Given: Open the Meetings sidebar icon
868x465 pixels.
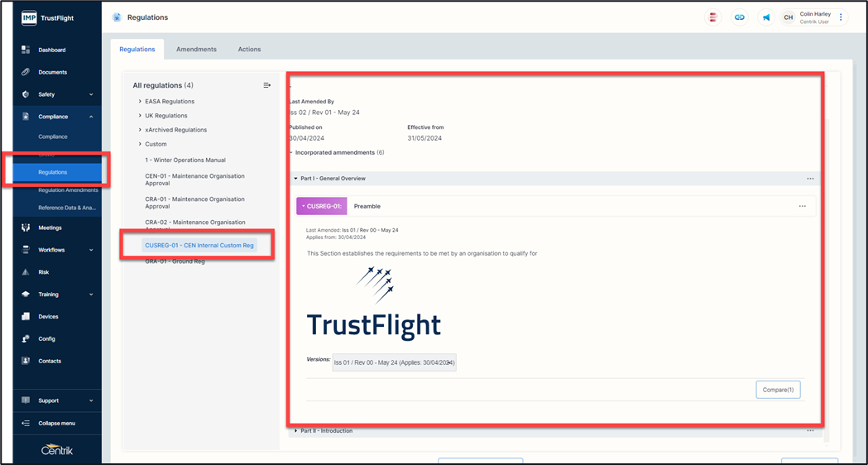Looking at the screenshot, I should (x=26, y=228).
